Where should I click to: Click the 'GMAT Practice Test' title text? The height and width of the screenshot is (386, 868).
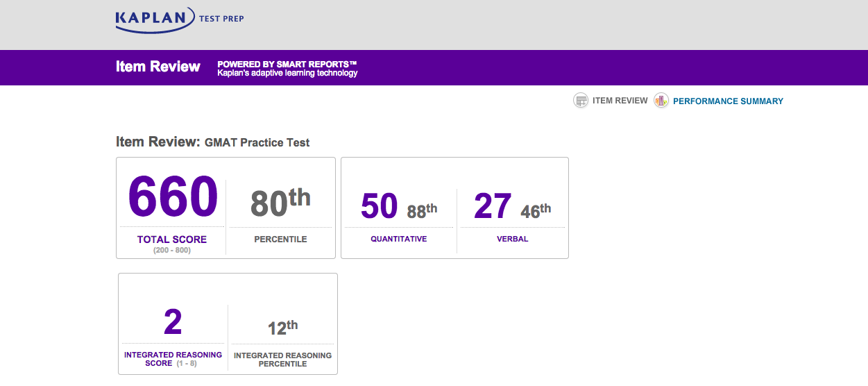click(x=257, y=142)
